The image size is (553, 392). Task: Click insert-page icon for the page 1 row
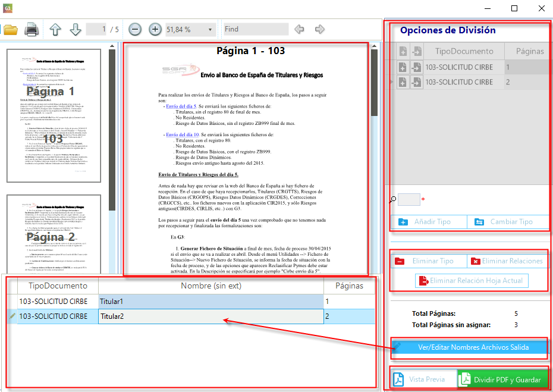pos(416,67)
